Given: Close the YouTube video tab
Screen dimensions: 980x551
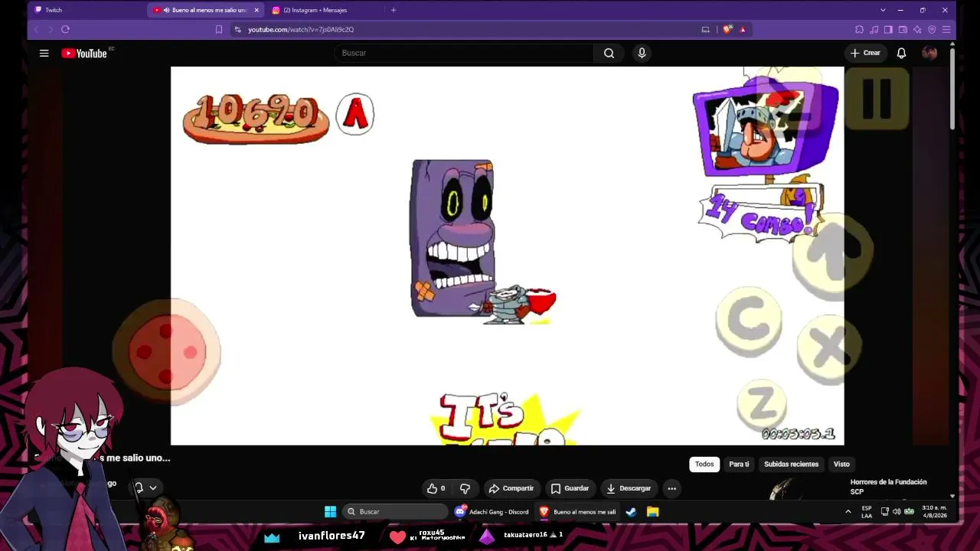Looking at the screenshot, I should click(256, 10).
